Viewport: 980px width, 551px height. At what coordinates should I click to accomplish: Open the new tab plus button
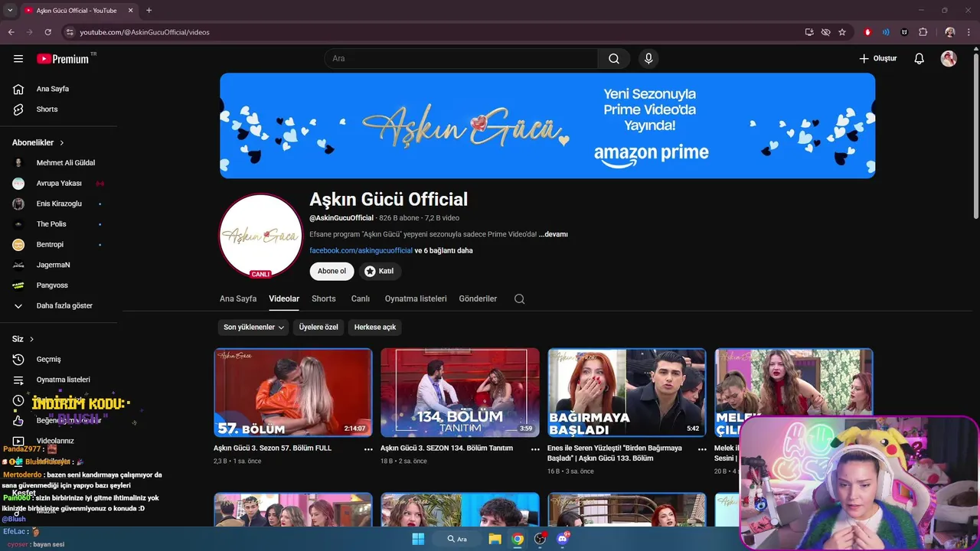point(149,11)
